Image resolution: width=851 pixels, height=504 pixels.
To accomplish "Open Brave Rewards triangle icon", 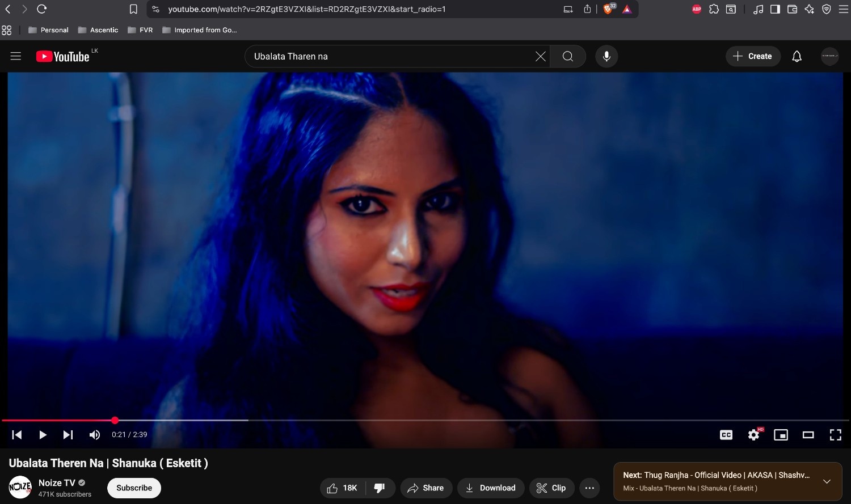I will [627, 9].
